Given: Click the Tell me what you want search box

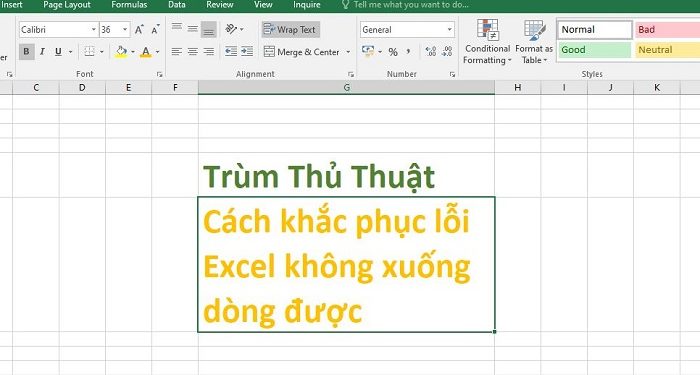Looking at the screenshot, I should (405, 5).
